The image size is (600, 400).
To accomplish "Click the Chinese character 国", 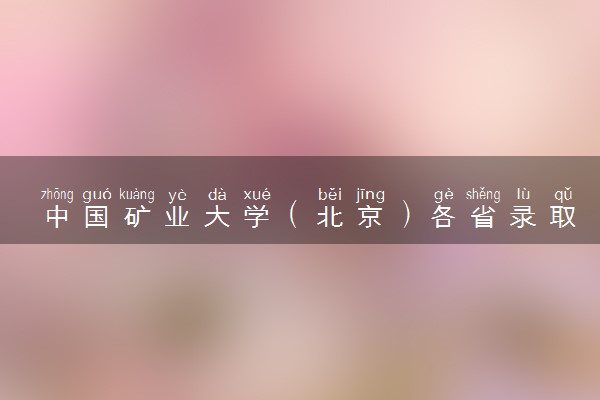I will (97, 217).
